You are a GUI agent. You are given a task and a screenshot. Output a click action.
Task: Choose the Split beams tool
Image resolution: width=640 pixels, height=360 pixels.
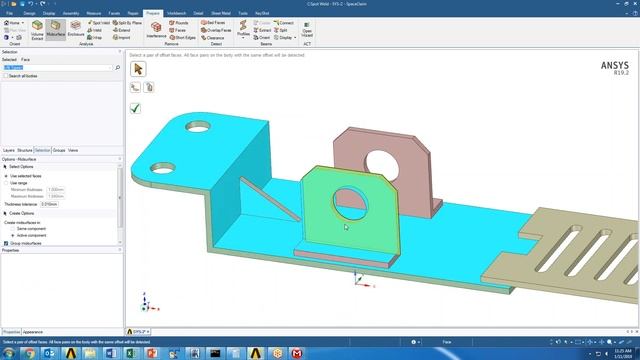tap(280, 30)
